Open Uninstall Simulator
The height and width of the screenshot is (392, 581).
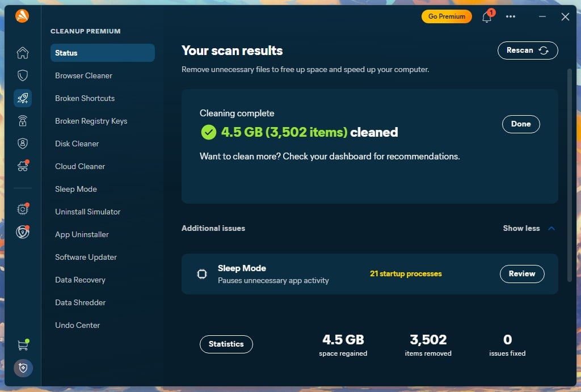click(88, 212)
